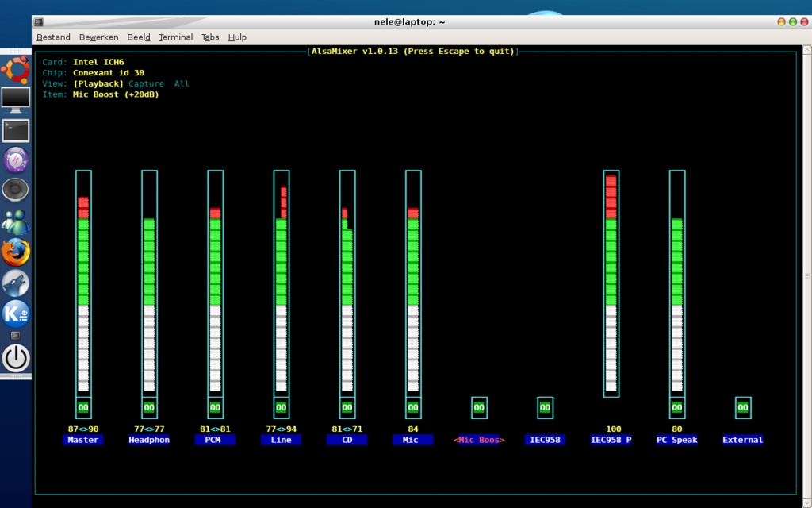
Task: Launch the terminal icon in the dock
Action: point(15,130)
